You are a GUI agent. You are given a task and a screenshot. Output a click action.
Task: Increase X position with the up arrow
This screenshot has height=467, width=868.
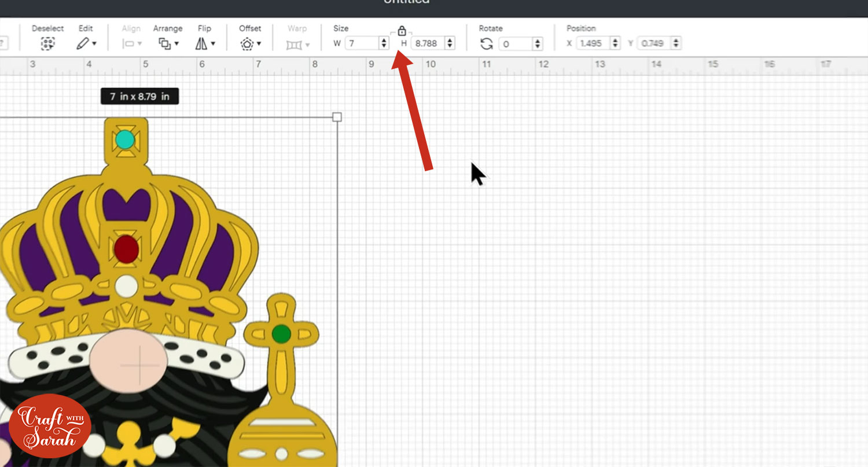pyautogui.click(x=615, y=41)
